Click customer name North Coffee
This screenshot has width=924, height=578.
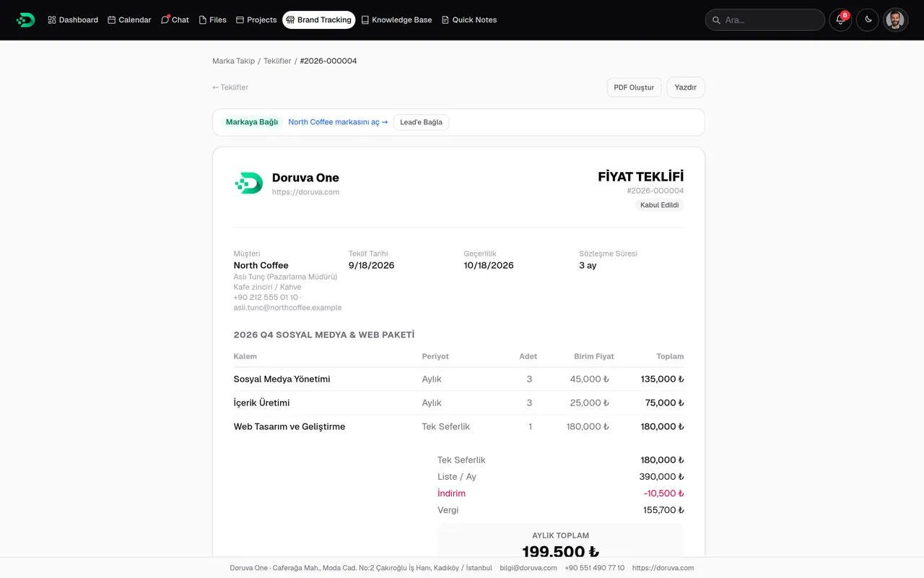[x=261, y=265]
